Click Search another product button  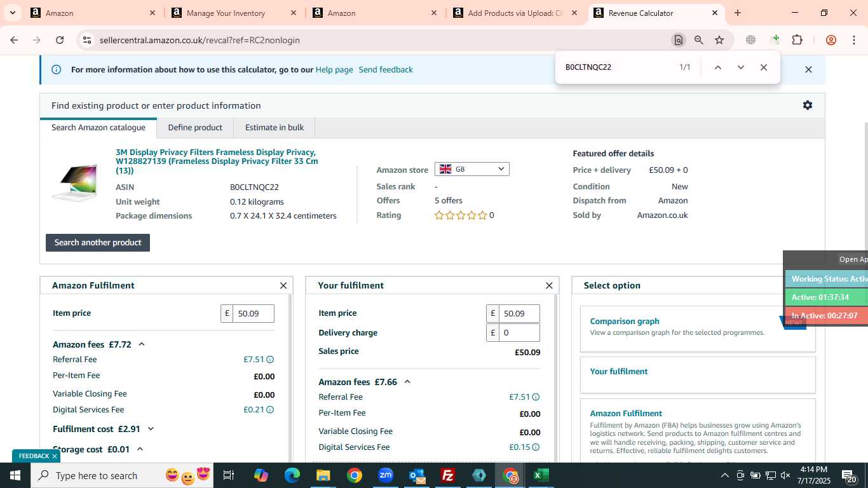coord(98,243)
